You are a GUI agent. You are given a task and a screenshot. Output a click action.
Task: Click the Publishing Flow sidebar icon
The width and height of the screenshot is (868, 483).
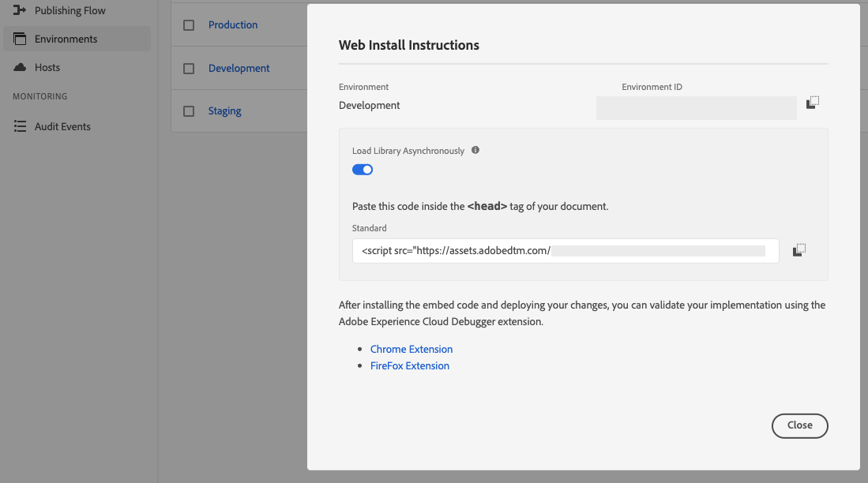[x=21, y=10]
